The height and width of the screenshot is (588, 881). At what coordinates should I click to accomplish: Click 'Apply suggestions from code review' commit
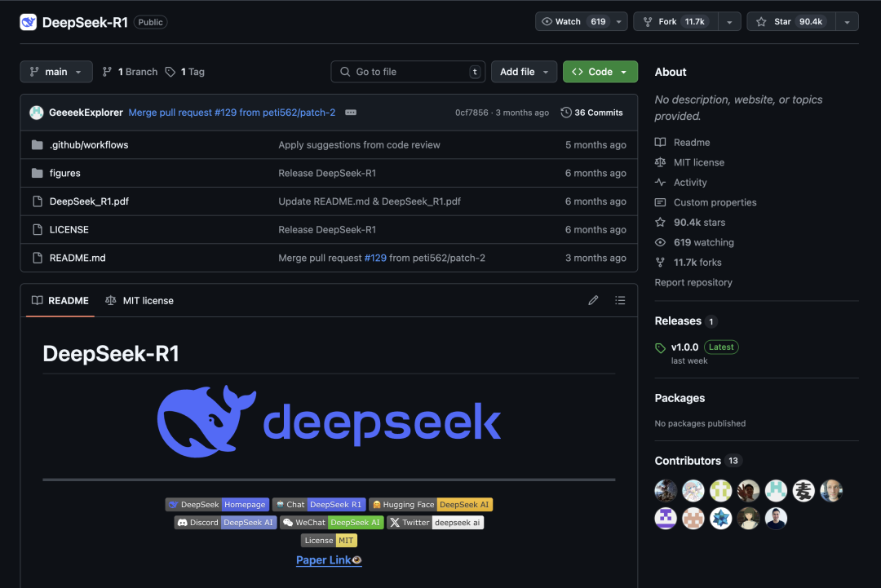click(359, 144)
